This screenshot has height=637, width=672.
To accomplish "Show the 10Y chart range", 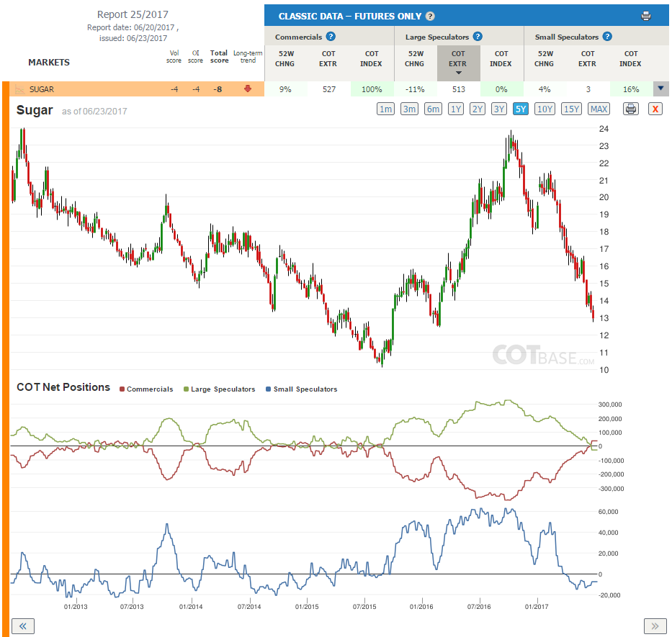I will 545,109.
